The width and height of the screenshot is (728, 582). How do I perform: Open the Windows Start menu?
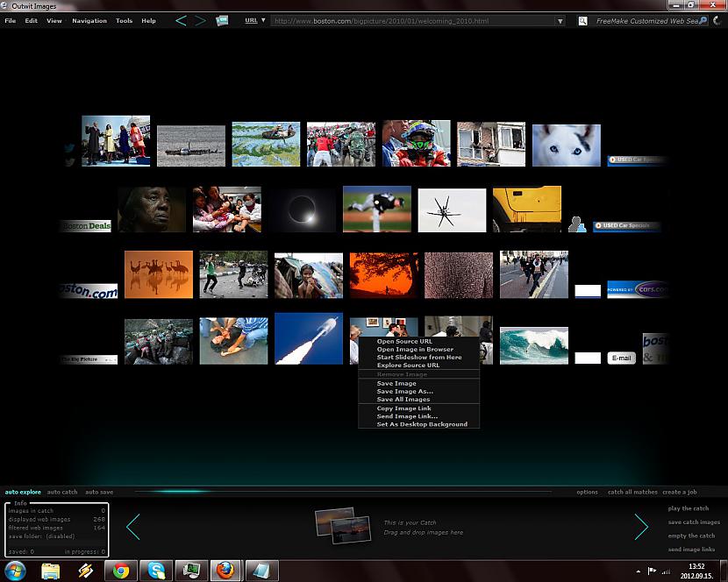click(x=15, y=571)
